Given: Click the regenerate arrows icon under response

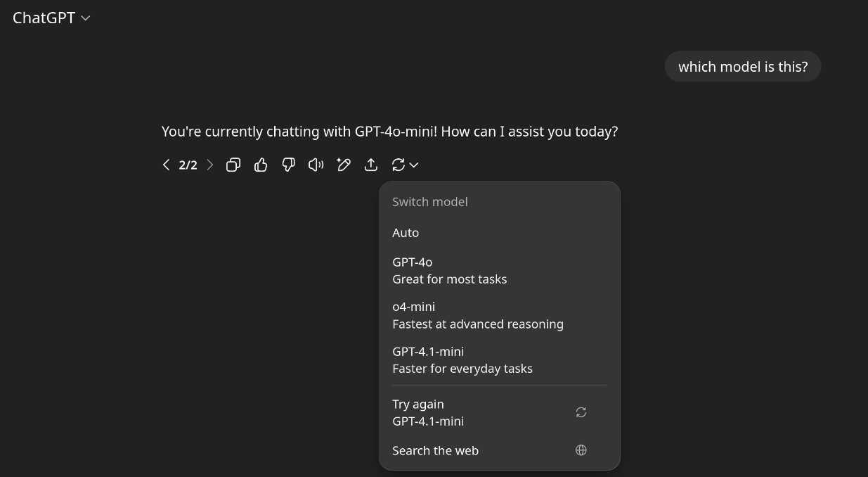Looking at the screenshot, I should pyautogui.click(x=399, y=165).
